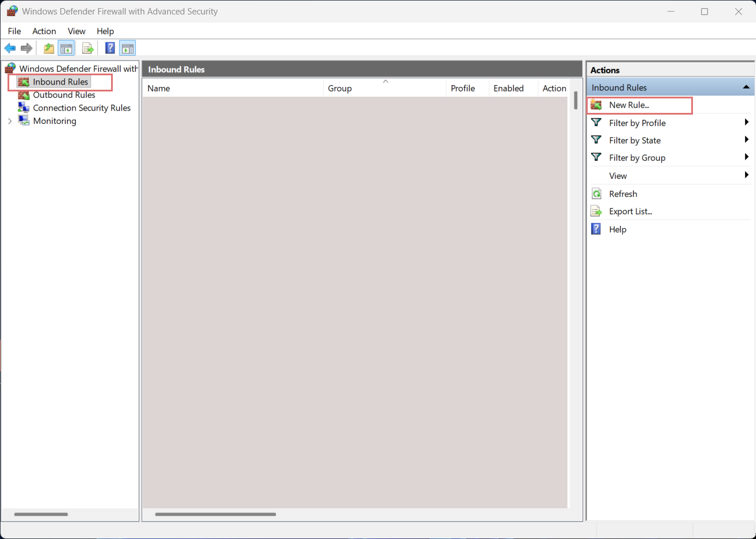Collapse the Inbound Rules actions section header
This screenshot has height=539, width=756.
pos(746,87)
